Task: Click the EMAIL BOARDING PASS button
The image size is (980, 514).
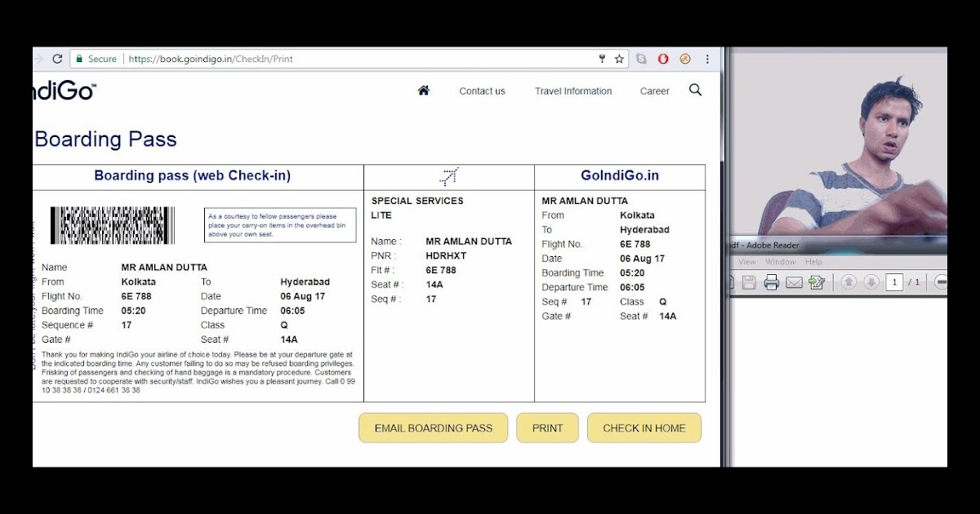Action: 433,428
